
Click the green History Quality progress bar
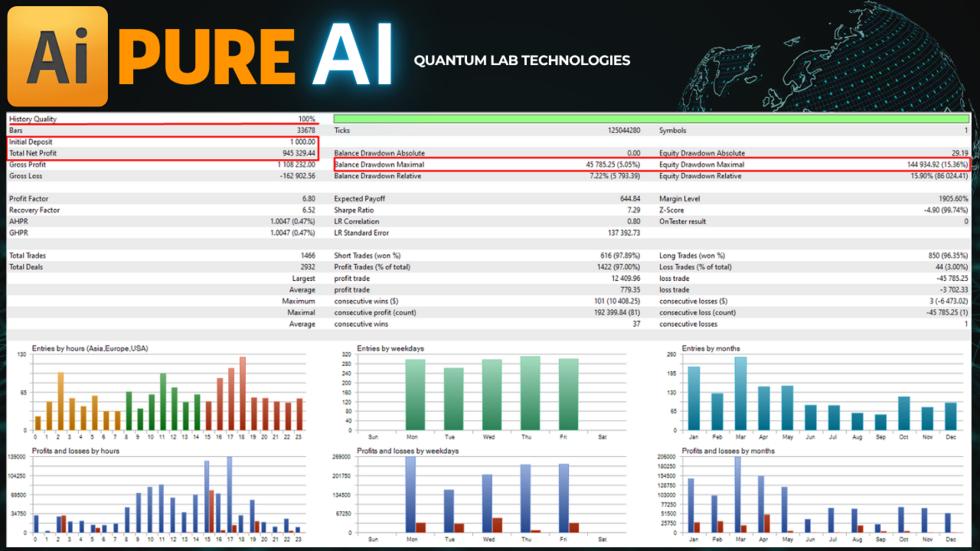click(x=652, y=119)
